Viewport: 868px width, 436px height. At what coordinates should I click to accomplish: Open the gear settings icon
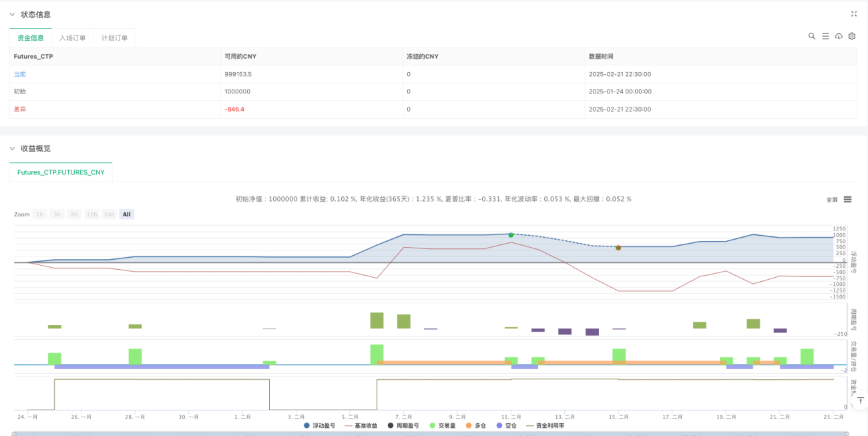[x=852, y=36]
